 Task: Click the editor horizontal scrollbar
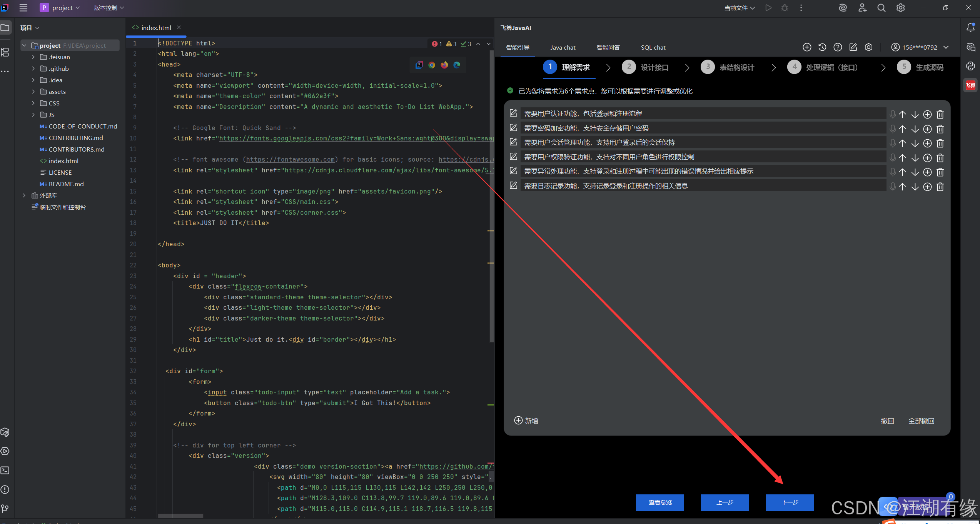tap(180, 516)
